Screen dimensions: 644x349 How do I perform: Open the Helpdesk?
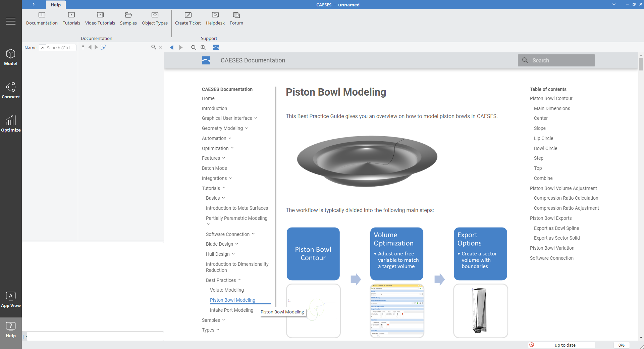(215, 19)
